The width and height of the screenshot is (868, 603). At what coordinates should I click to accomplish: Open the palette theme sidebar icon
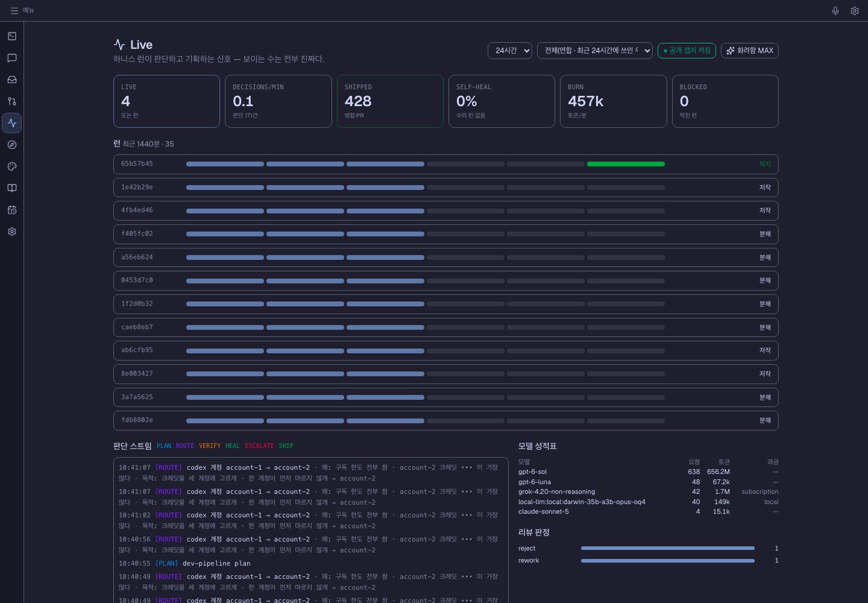tap(12, 166)
